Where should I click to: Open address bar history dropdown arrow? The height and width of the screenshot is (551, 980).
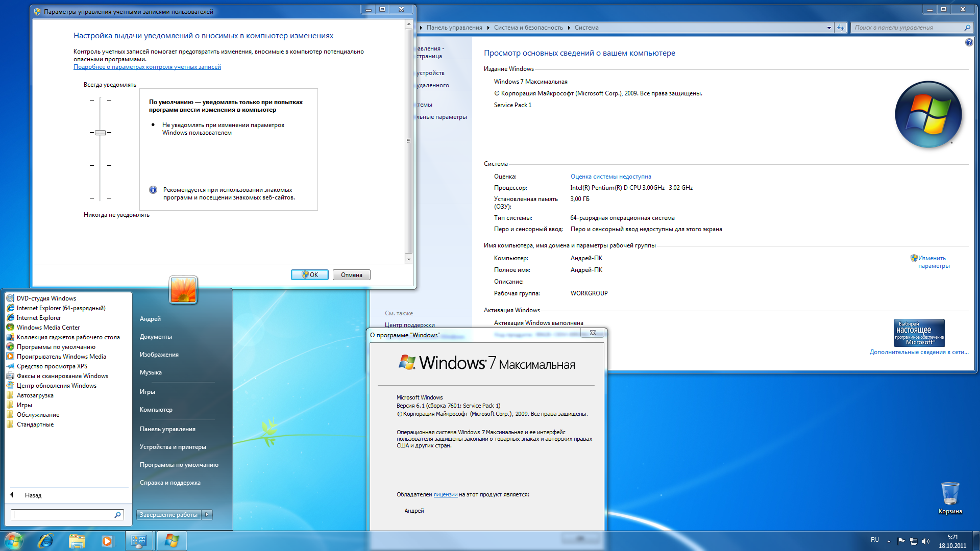click(x=828, y=28)
